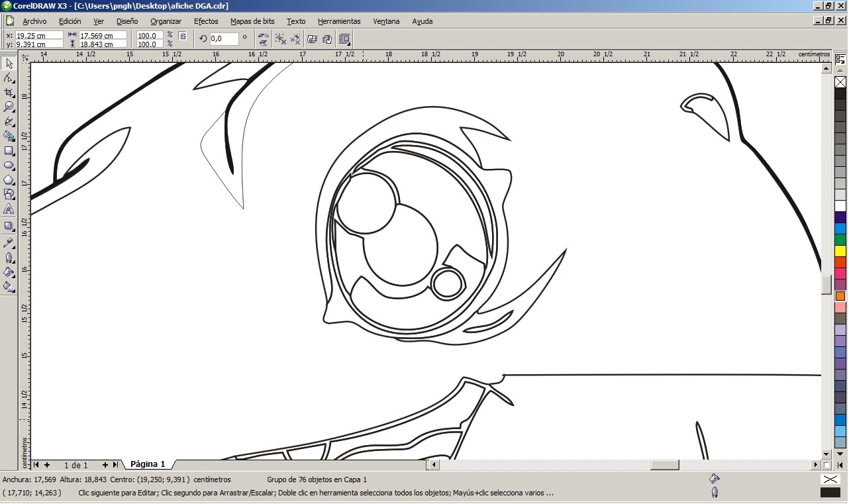Select the Basic Shapes tool
The width and height of the screenshot is (849, 504).
point(9,194)
